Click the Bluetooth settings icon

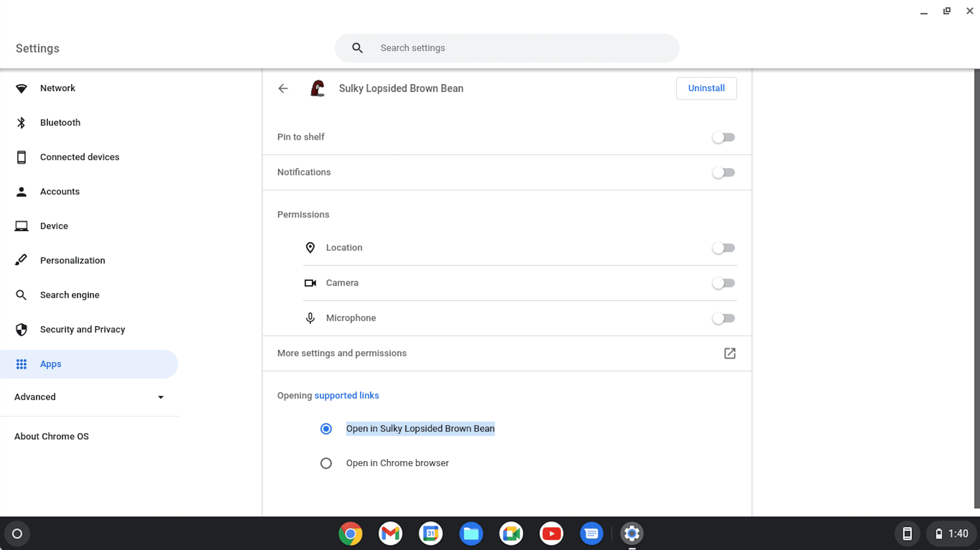point(21,123)
